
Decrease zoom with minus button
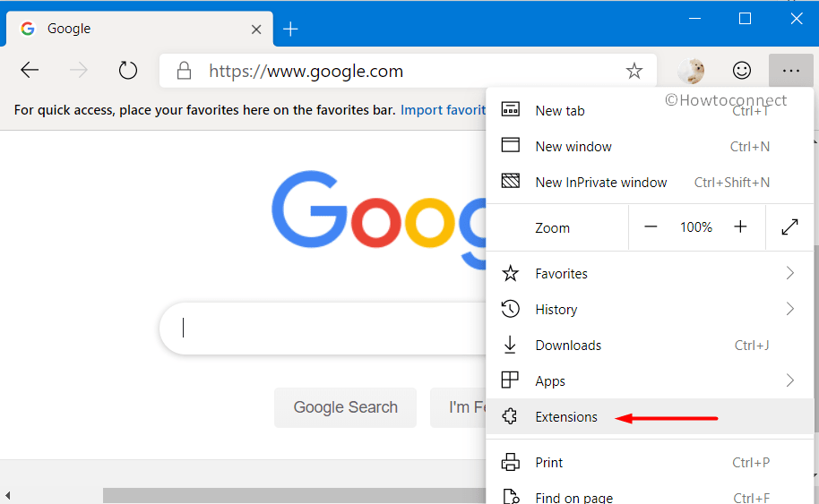(x=651, y=227)
